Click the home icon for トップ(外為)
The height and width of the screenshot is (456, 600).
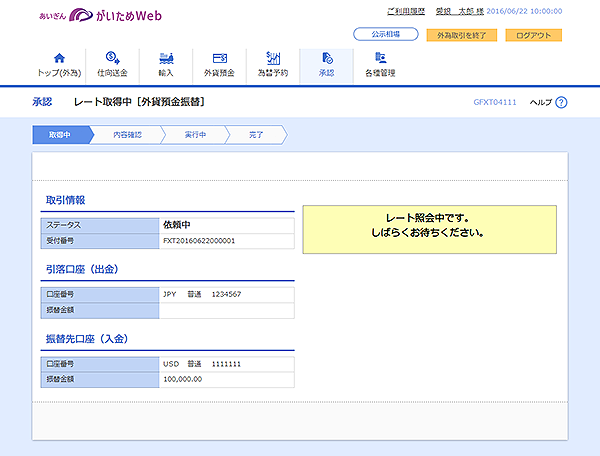point(59,58)
